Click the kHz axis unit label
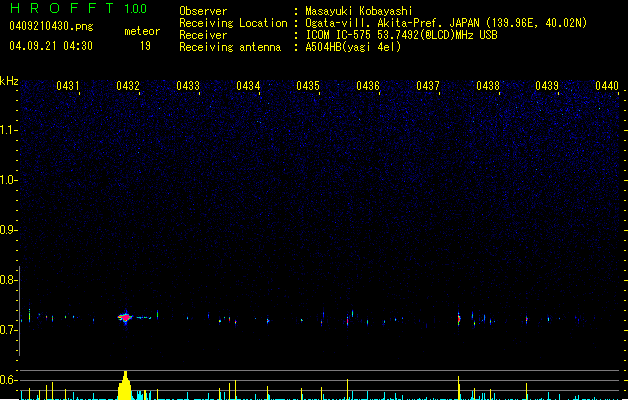 click(x=9, y=81)
